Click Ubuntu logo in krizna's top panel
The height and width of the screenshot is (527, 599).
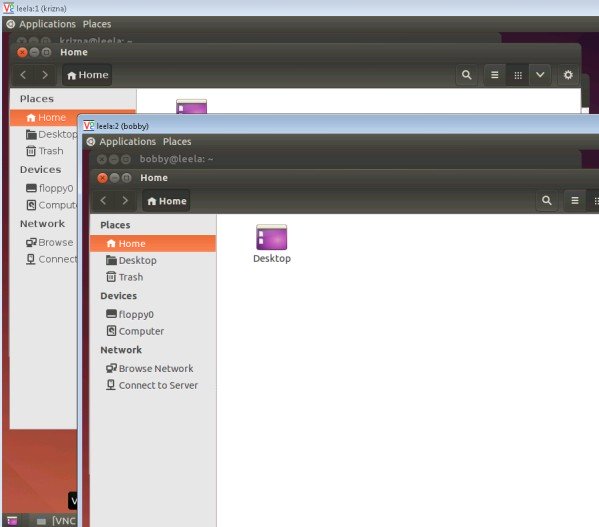[11, 24]
